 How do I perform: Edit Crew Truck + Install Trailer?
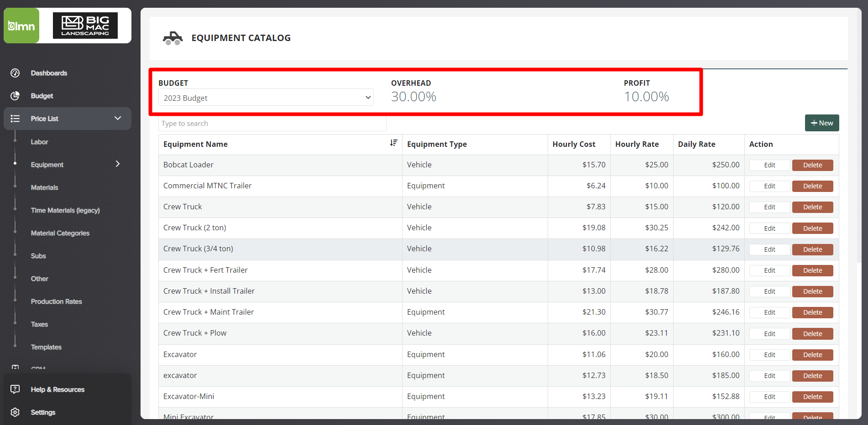(x=769, y=291)
